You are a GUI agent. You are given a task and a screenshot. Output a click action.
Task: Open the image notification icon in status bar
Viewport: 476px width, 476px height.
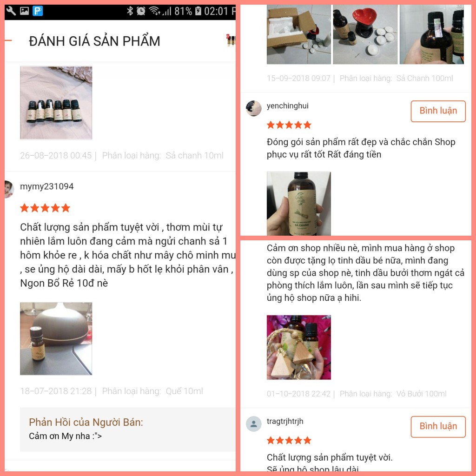pyautogui.click(x=24, y=11)
